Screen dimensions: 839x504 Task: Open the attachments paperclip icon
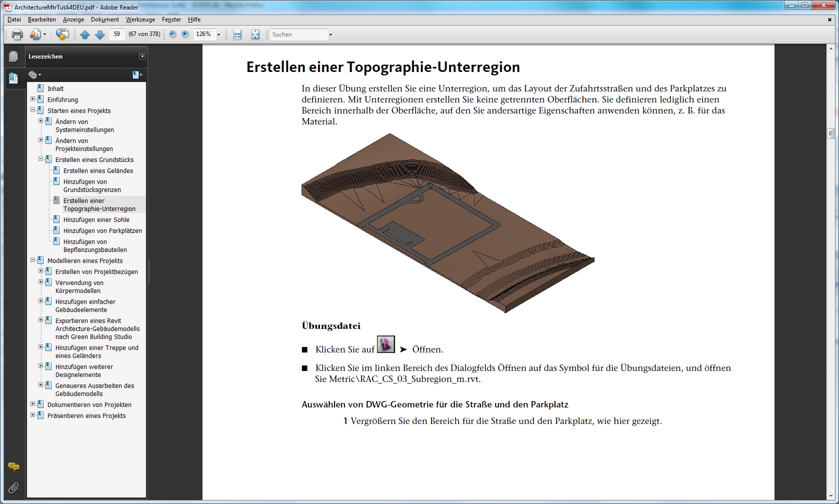tap(13, 487)
